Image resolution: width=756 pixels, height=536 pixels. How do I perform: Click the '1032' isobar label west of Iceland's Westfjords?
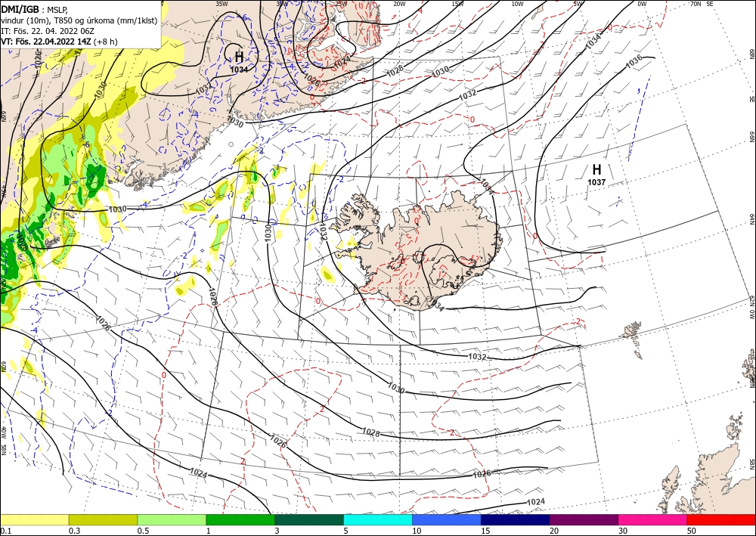click(x=323, y=231)
